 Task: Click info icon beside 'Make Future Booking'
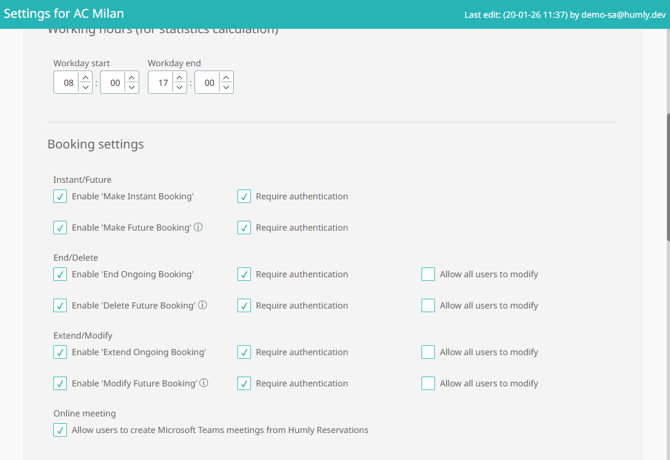pos(199,228)
